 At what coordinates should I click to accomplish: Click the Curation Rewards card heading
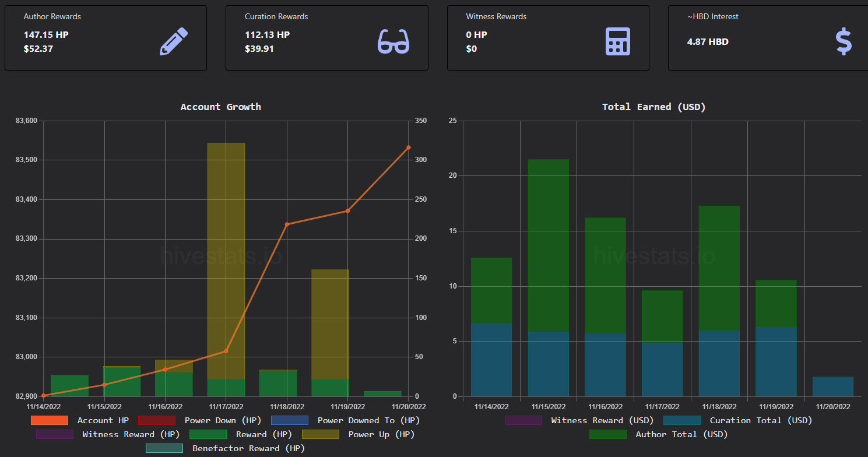tap(276, 16)
